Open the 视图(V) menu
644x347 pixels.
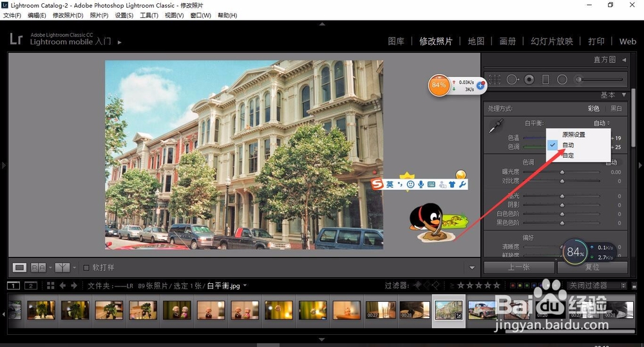174,15
